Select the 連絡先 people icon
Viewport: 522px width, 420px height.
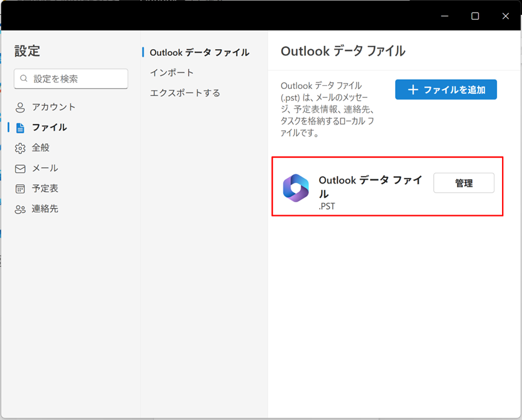pyautogui.click(x=21, y=209)
